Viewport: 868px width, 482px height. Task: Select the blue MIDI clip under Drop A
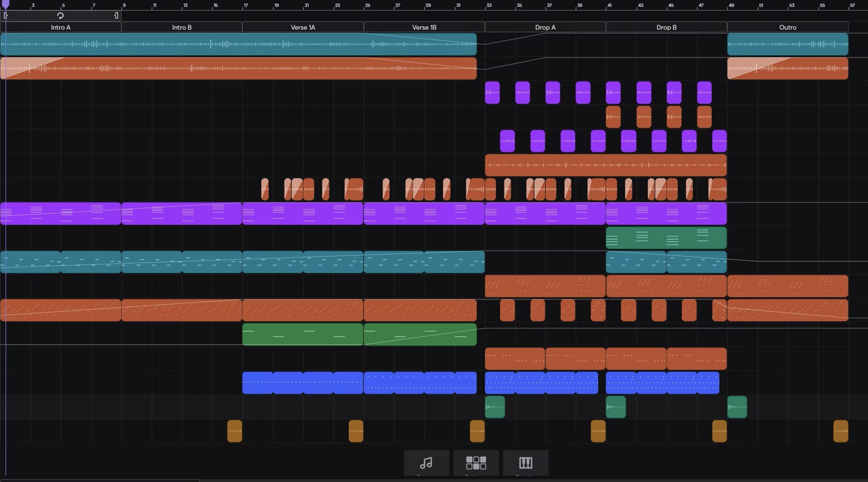coord(541,383)
